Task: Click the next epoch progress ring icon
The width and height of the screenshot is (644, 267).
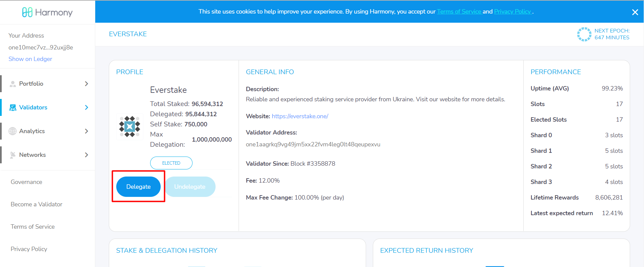Action: point(584,34)
